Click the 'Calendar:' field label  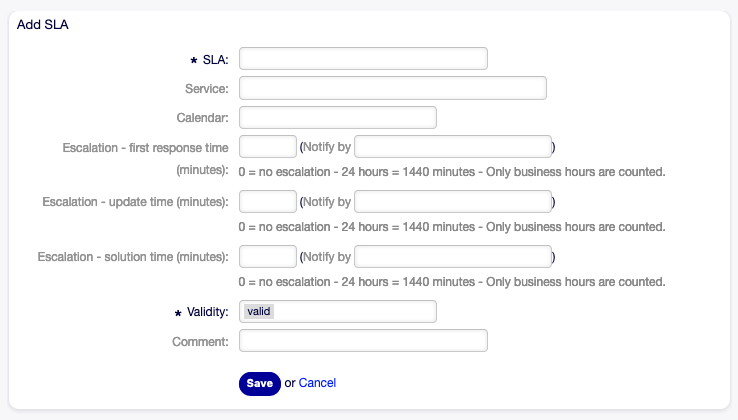click(x=203, y=118)
